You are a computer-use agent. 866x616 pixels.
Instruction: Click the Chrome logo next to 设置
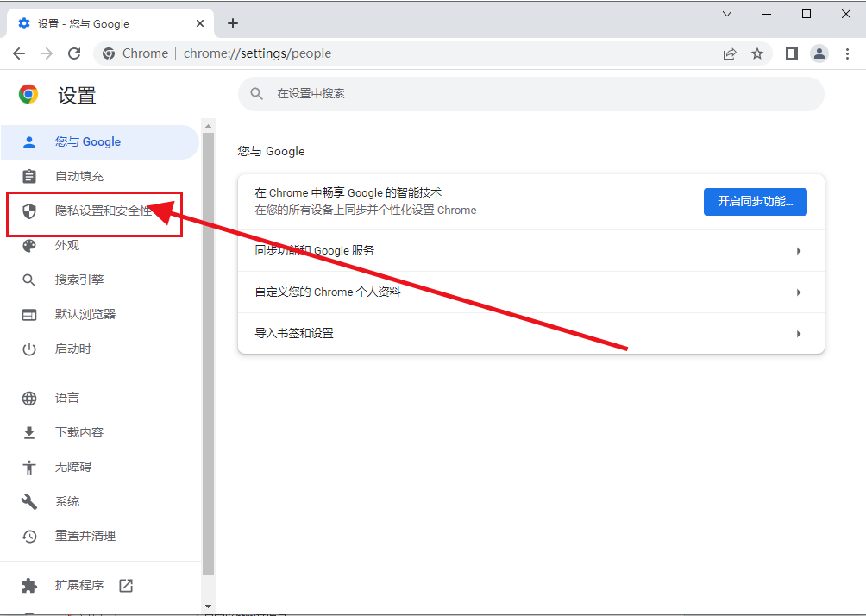point(28,95)
